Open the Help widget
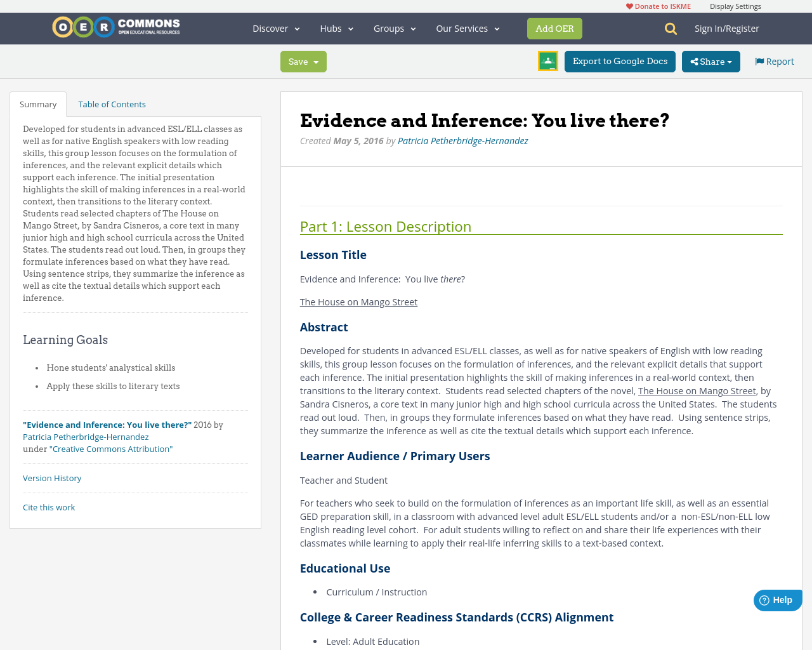The height and width of the screenshot is (650, 812). pyautogui.click(x=776, y=599)
